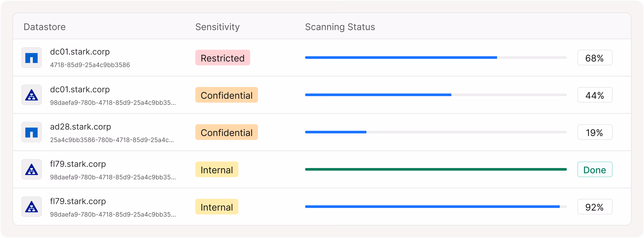Click the completed green progress bar
The height and width of the screenshot is (238, 644).
pyautogui.click(x=436, y=169)
